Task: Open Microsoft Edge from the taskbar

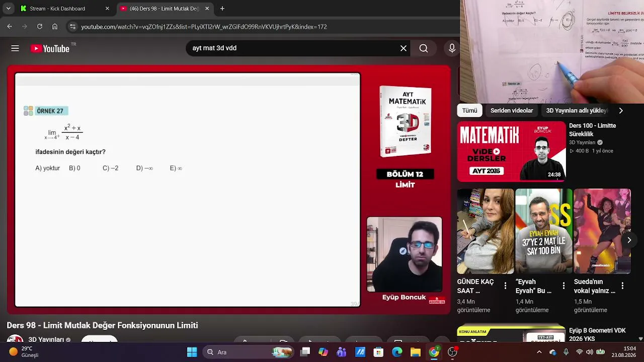Action: (397, 352)
